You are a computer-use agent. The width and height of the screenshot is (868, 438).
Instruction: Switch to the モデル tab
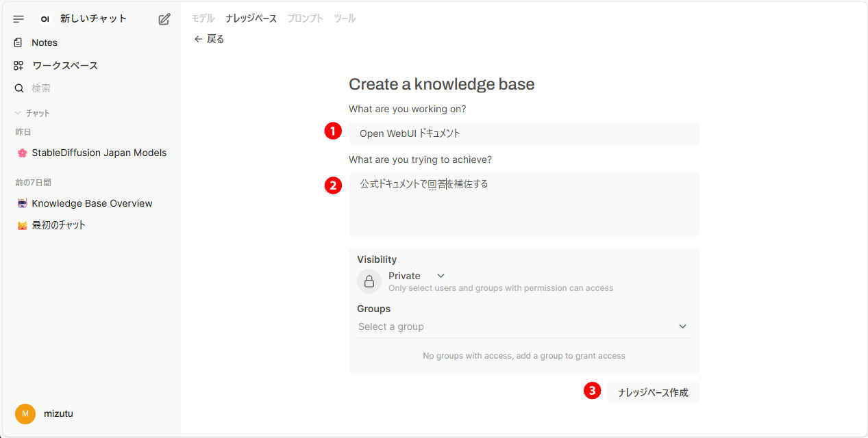(x=203, y=18)
